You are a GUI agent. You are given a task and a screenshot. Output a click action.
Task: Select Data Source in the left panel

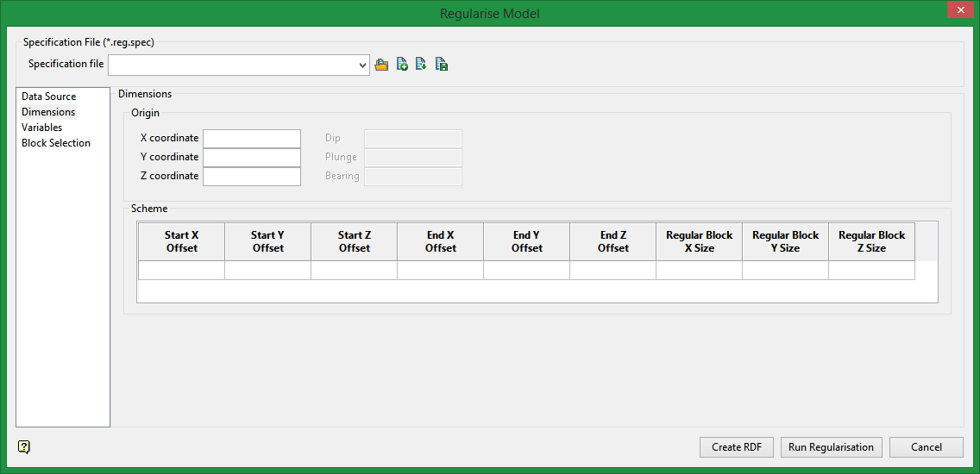(49, 97)
